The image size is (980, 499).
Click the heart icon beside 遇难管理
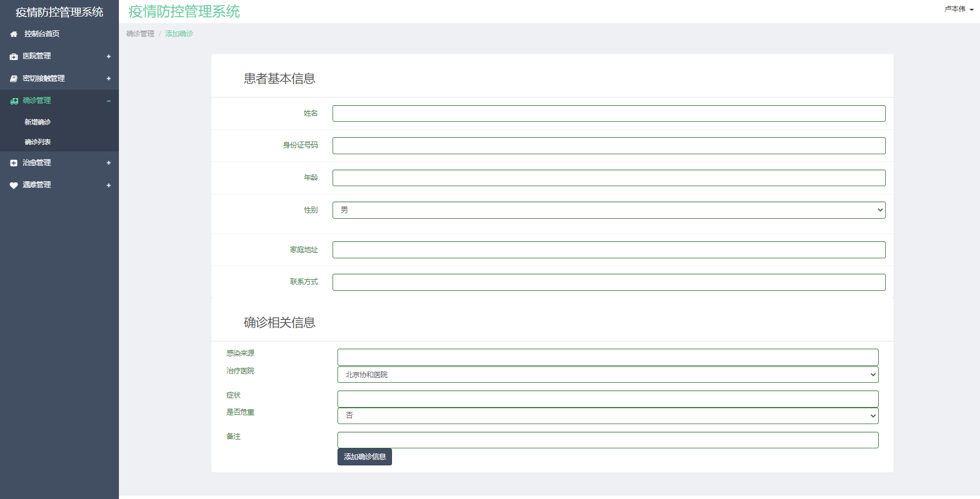pyautogui.click(x=14, y=185)
